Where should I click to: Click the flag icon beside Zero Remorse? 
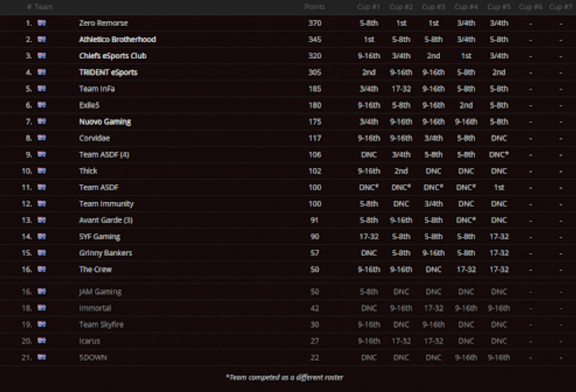point(42,23)
